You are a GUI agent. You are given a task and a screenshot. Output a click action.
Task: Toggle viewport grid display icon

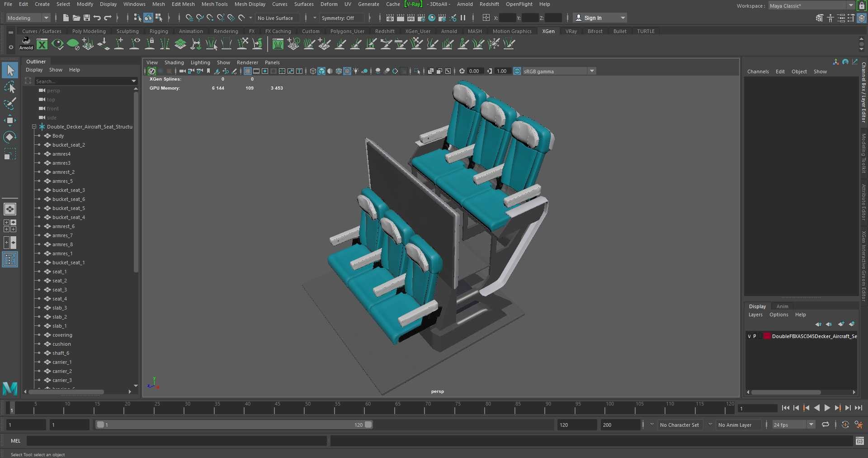248,71
